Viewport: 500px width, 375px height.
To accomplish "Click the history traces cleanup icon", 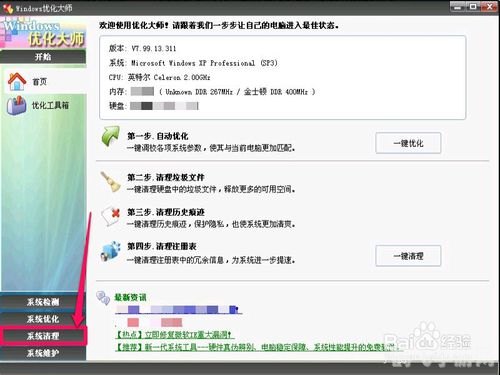I will (x=111, y=217).
